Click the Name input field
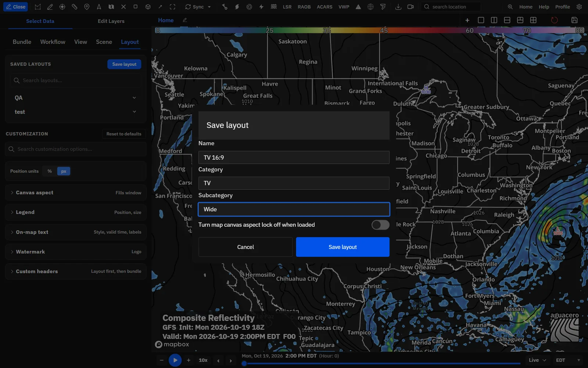588x368 pixels. [x=294, y=158]
